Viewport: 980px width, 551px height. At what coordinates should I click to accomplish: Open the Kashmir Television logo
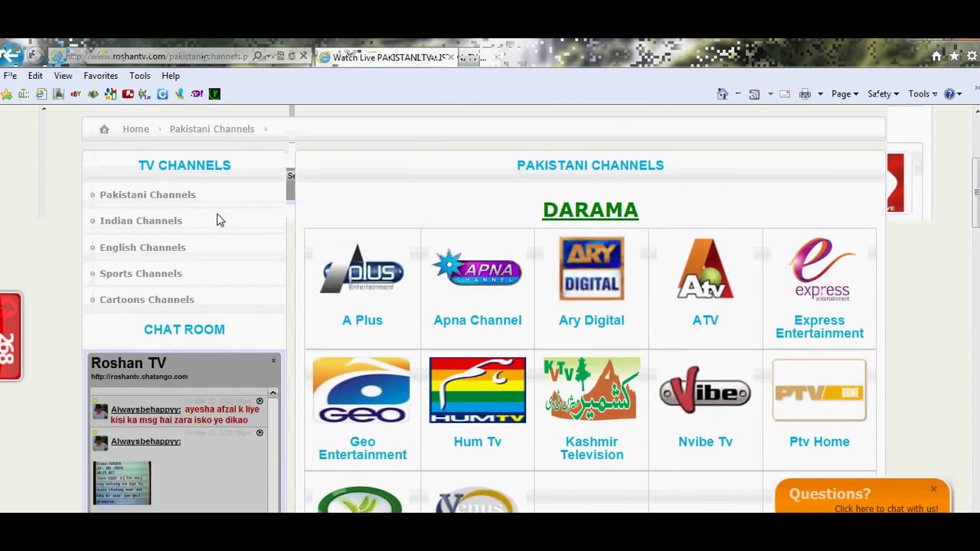click(x=591, y=390)
